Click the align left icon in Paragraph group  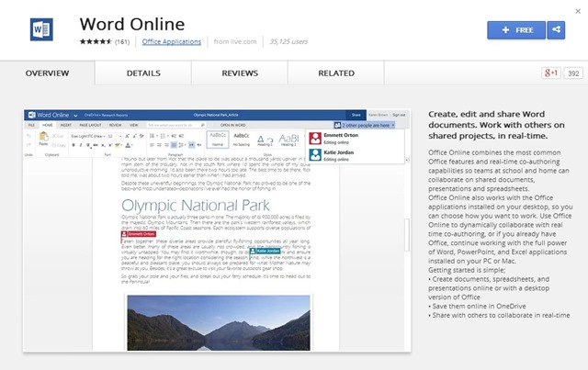[x=152, y=145]
